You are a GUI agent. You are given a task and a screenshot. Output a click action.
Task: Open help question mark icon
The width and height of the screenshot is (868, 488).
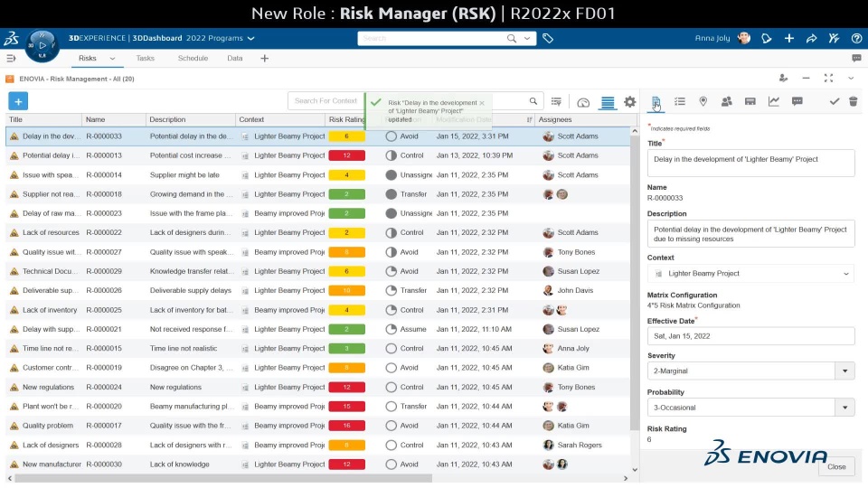pyautogui.click(x=856, y=38)
